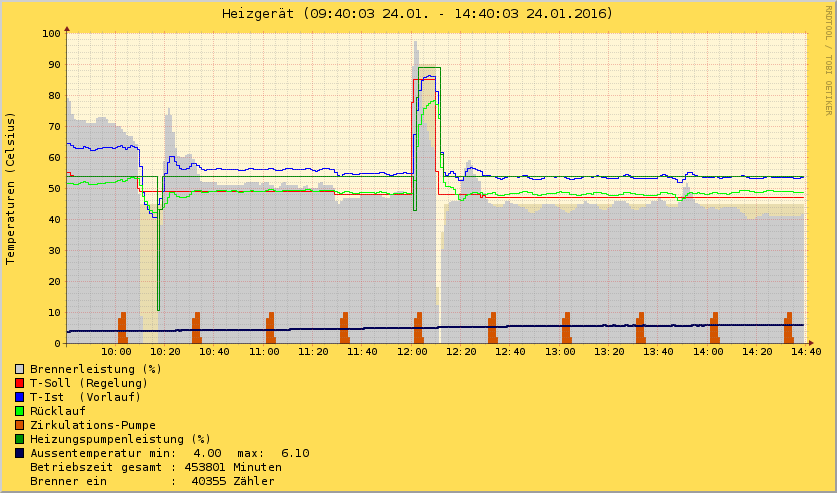Click the 13:20 time axis label
The height and width of the screenshot is (493, 837).
coord(609,352)
